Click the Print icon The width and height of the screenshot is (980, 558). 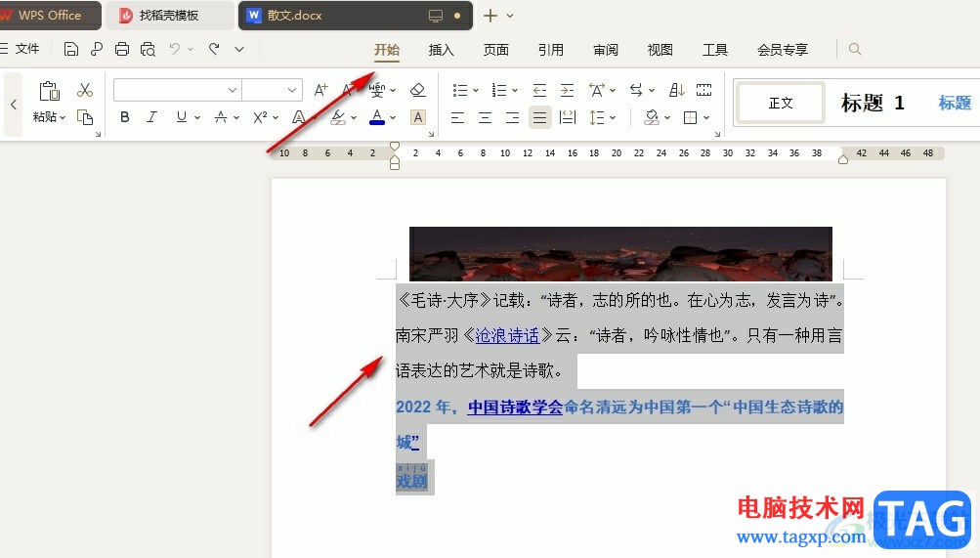(122, 49)
